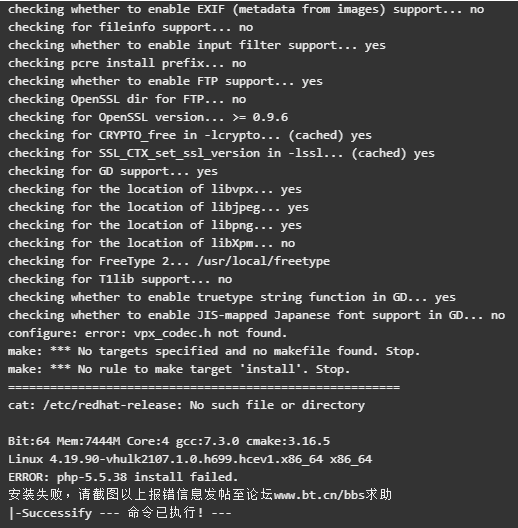Click the www.bt.cn/bbs forum address
Image resolution: width=518 pixels, height=528 pixels.
(319, 495)
